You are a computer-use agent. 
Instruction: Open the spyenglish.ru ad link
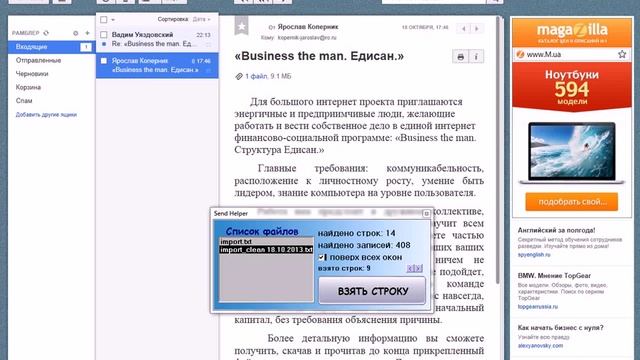[x=534, y=255]
